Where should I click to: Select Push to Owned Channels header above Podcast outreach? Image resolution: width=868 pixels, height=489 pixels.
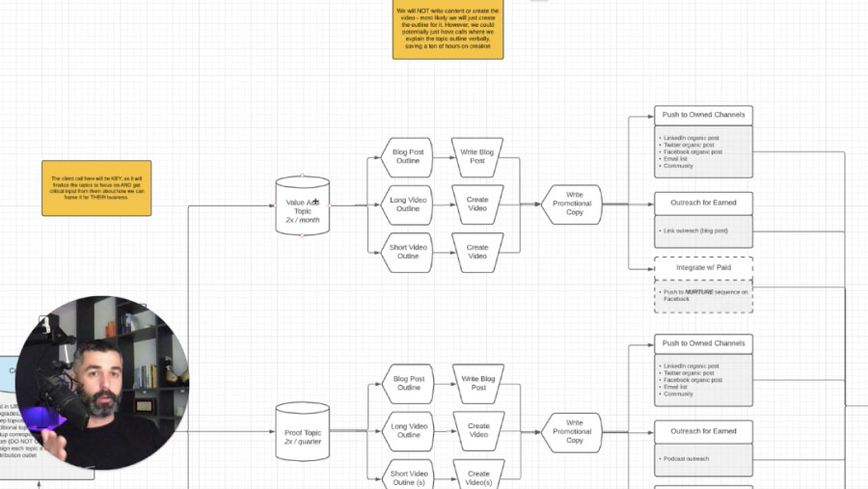tap(704, 344)
